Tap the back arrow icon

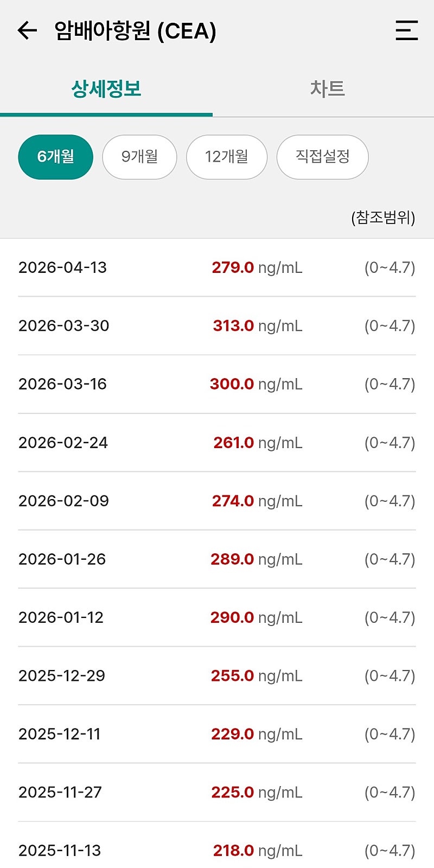27,30
